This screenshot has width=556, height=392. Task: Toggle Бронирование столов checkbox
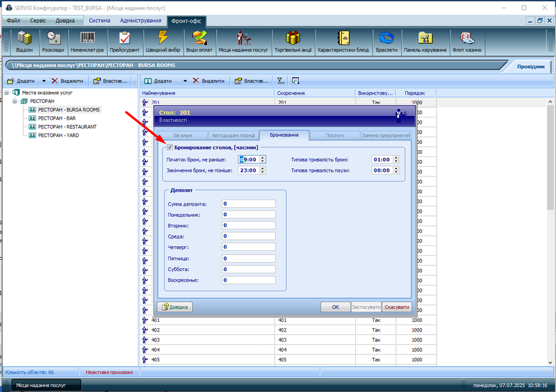170,147
